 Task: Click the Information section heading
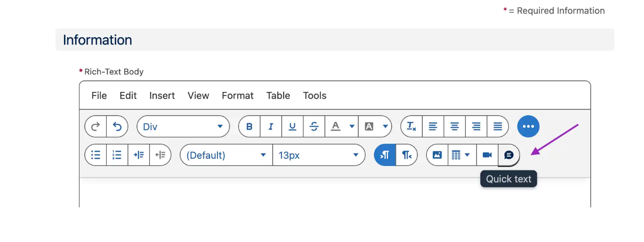(97, 40)
